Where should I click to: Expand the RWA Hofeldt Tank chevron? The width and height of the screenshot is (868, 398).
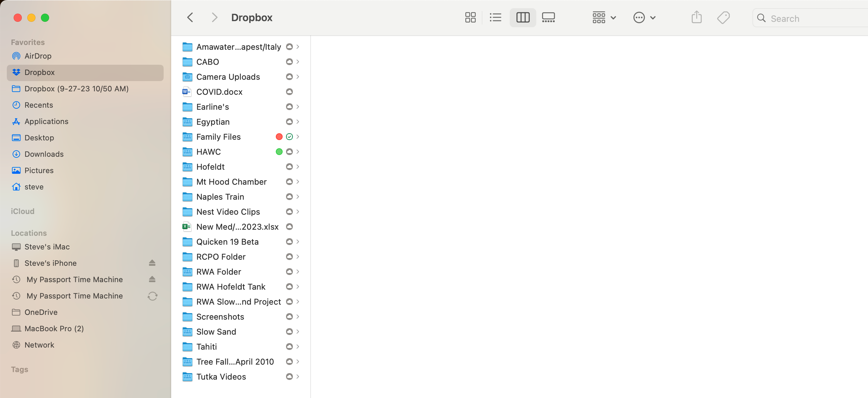[x=298, y=287]
